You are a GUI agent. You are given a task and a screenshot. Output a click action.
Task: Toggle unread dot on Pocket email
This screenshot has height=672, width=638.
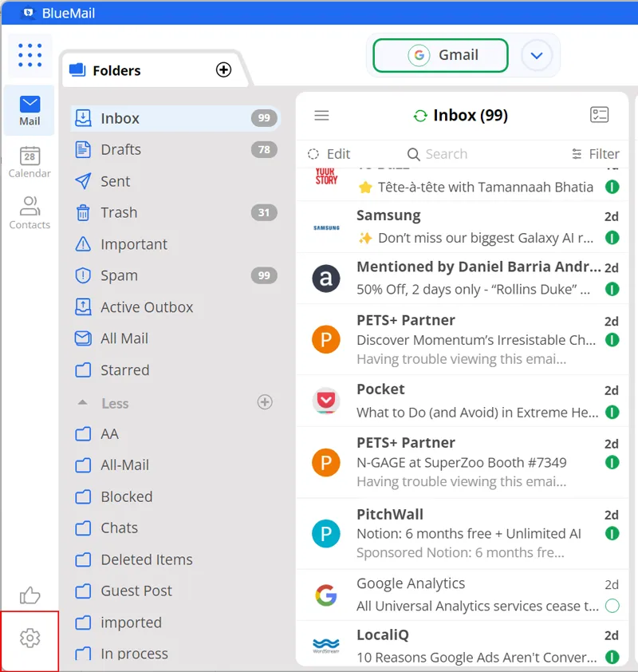pos(612,413)
